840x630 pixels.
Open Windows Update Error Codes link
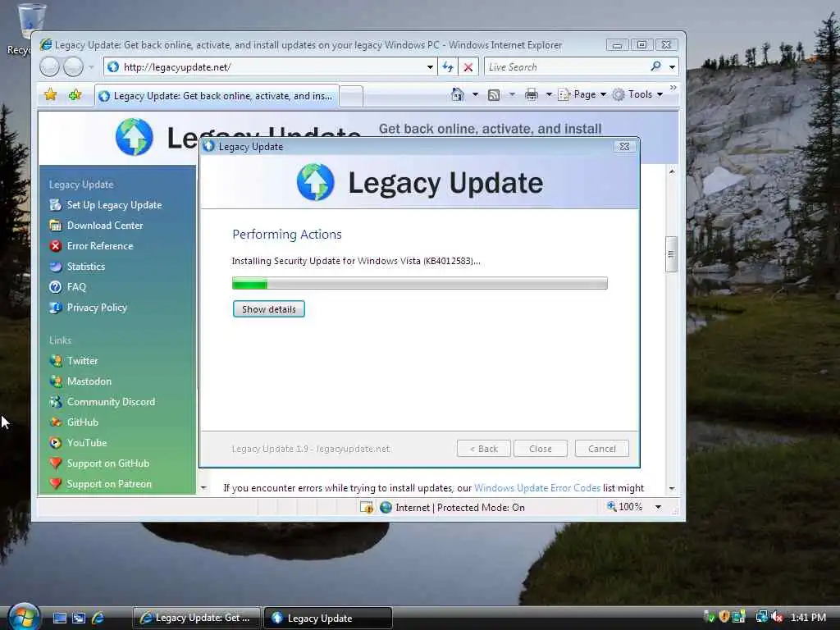point(537,488)
